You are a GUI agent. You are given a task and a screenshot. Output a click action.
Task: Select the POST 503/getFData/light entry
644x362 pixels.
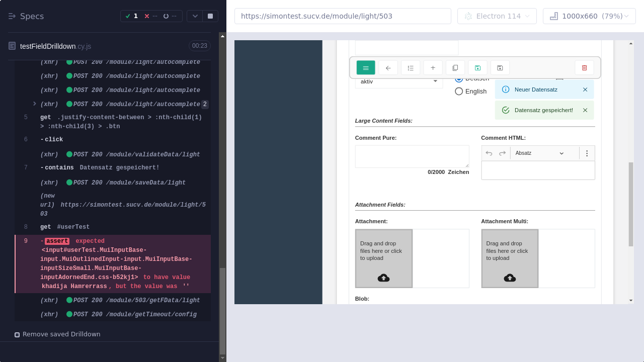pyautogui.click(x=113, y=300)
